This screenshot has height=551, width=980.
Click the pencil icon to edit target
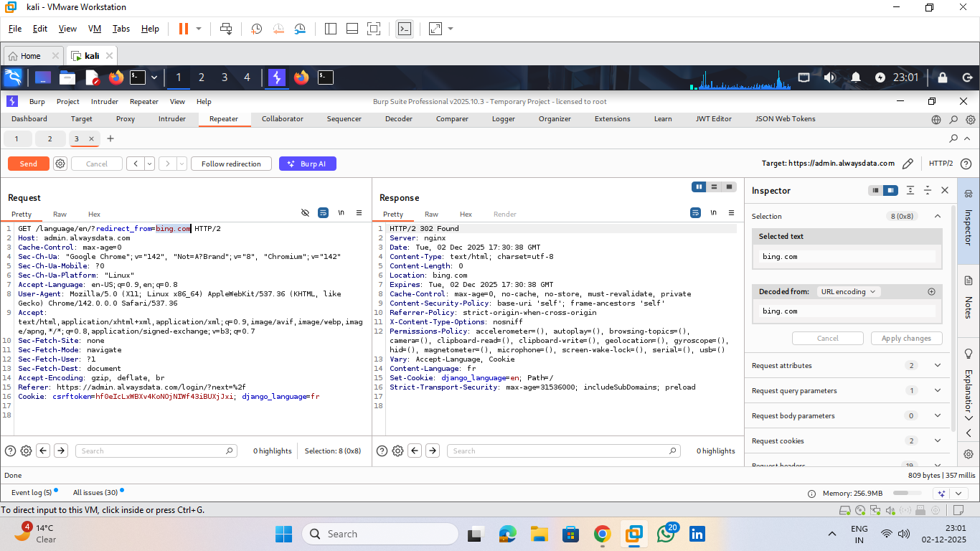908,164
